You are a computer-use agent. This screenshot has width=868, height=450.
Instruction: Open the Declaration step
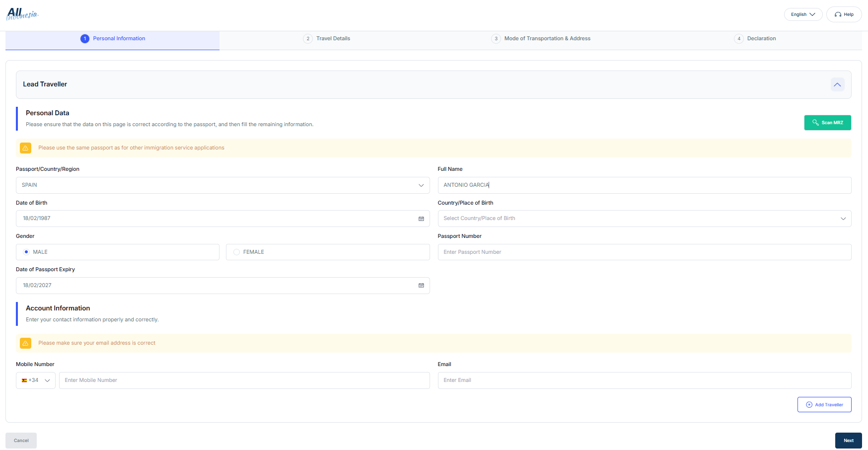click(755, 38)
